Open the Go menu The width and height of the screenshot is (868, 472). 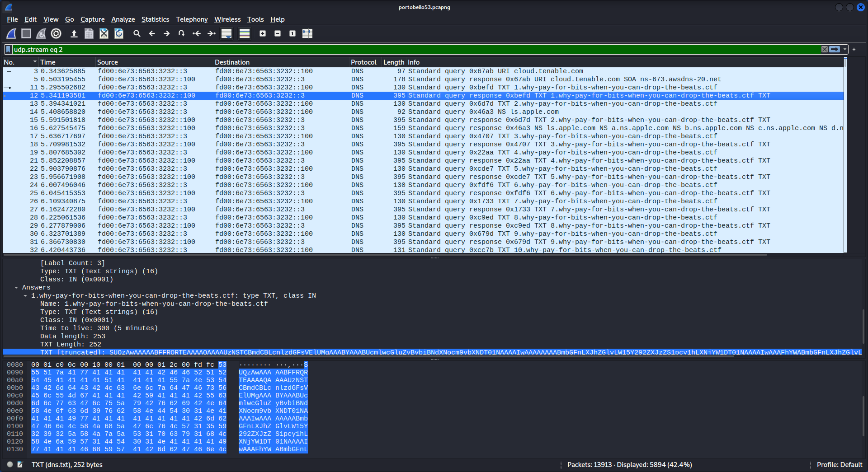(69, 19)
